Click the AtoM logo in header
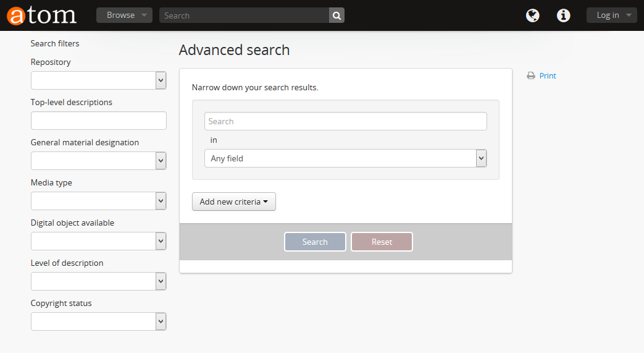 [x=42, y=15]
